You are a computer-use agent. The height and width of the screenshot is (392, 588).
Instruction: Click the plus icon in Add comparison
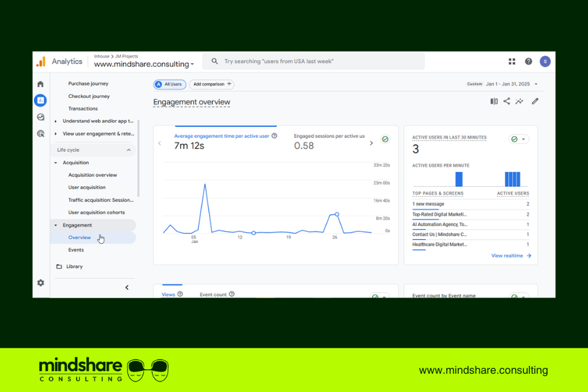[x=229, y=84]
